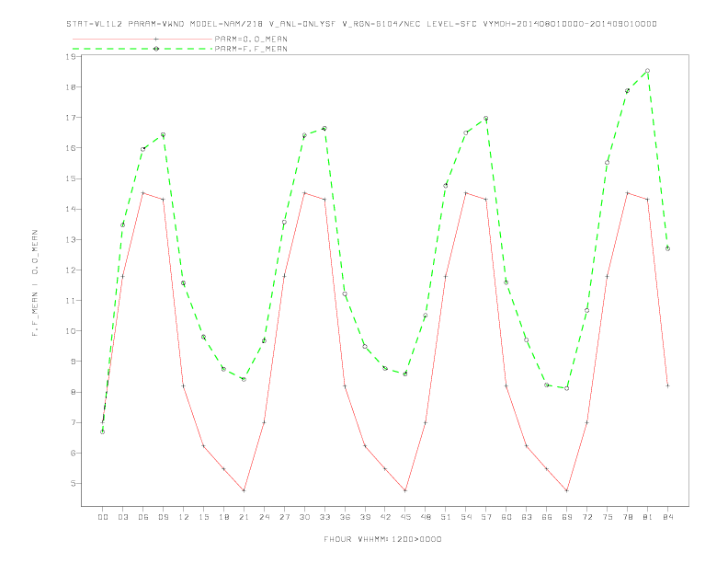The image size is (728, 563).
Task: Click x-axis tick label 00
Action: tap(103, 517)
